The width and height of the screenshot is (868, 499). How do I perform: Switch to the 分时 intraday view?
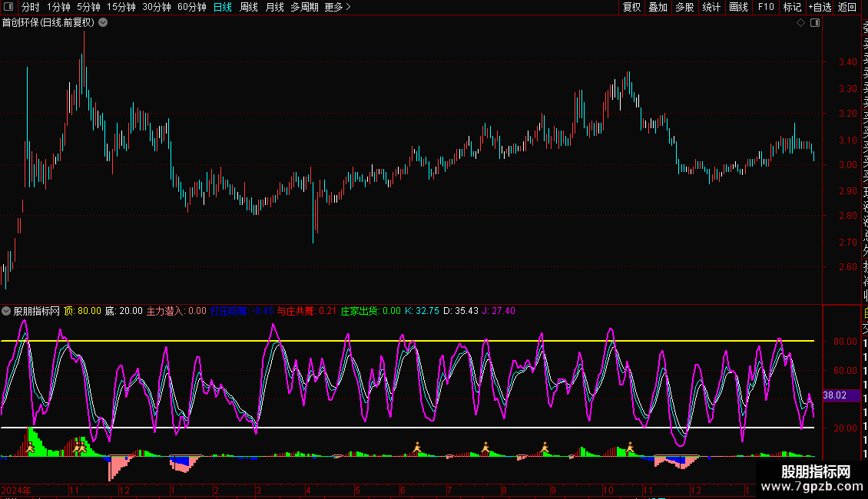(31, 7)
